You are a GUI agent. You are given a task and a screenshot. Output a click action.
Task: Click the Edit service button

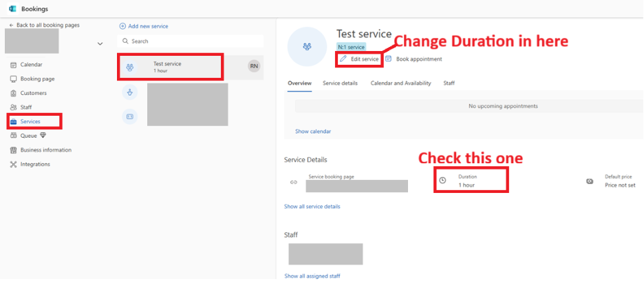tap(360, 59)
